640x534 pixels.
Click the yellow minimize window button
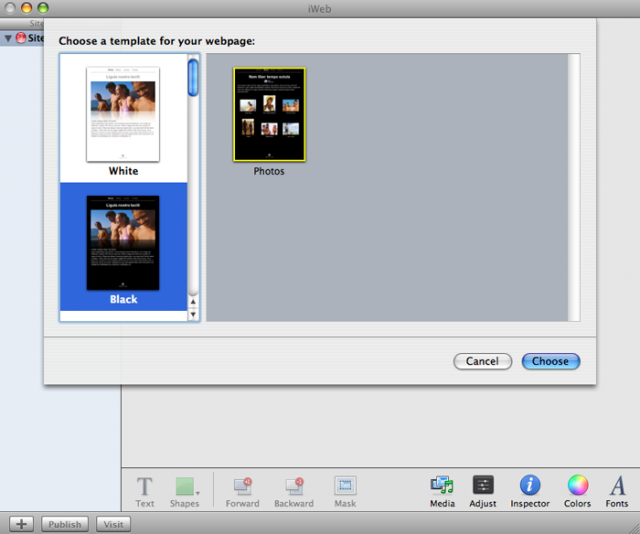tap(27, 8)
